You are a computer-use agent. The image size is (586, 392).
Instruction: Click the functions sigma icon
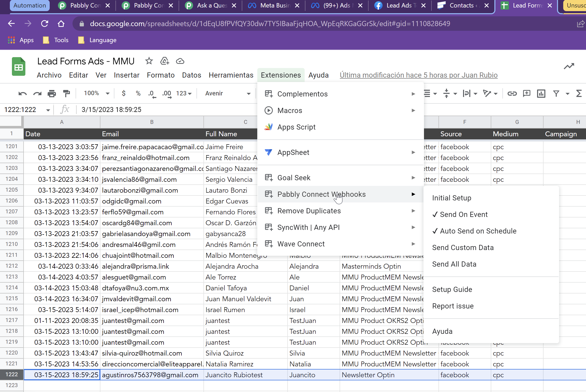tap(579, 93)
